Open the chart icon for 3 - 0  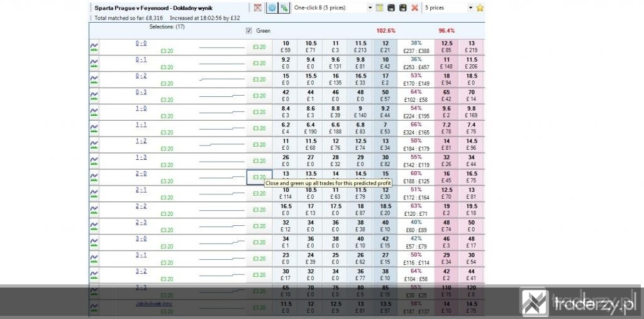point(94,242)
